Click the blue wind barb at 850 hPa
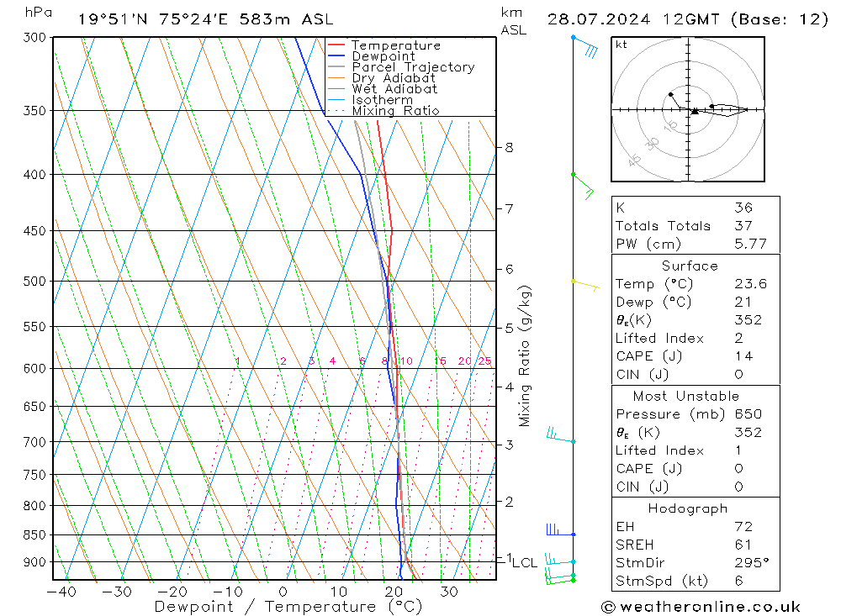 [561, 529]
